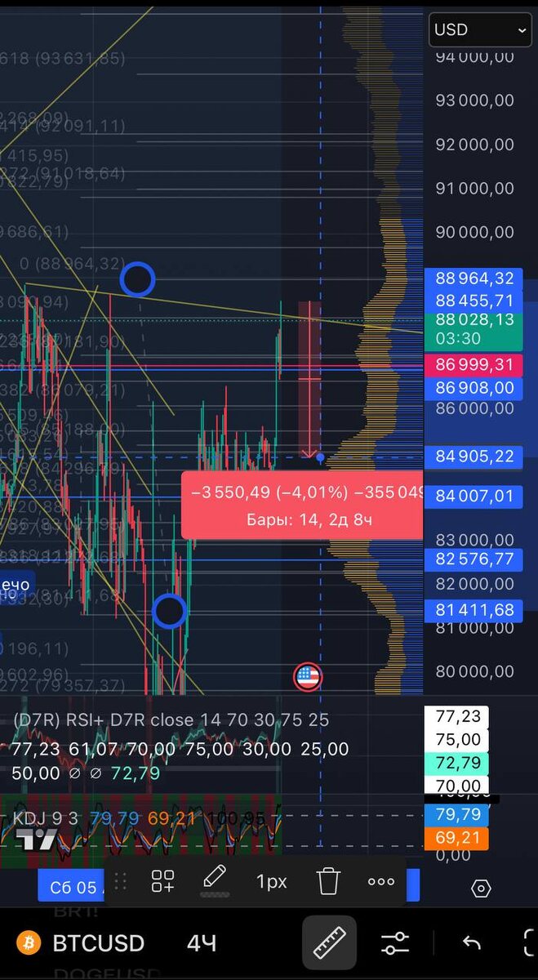
Task: Undo the last action arrow
Action: (471, 943)
